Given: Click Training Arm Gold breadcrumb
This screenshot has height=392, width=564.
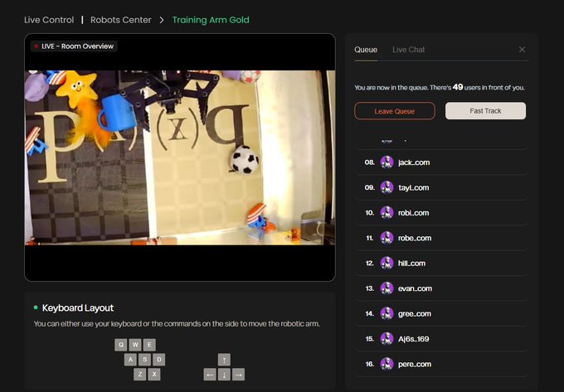Looking at the screenshot, I should pos(211,20).
